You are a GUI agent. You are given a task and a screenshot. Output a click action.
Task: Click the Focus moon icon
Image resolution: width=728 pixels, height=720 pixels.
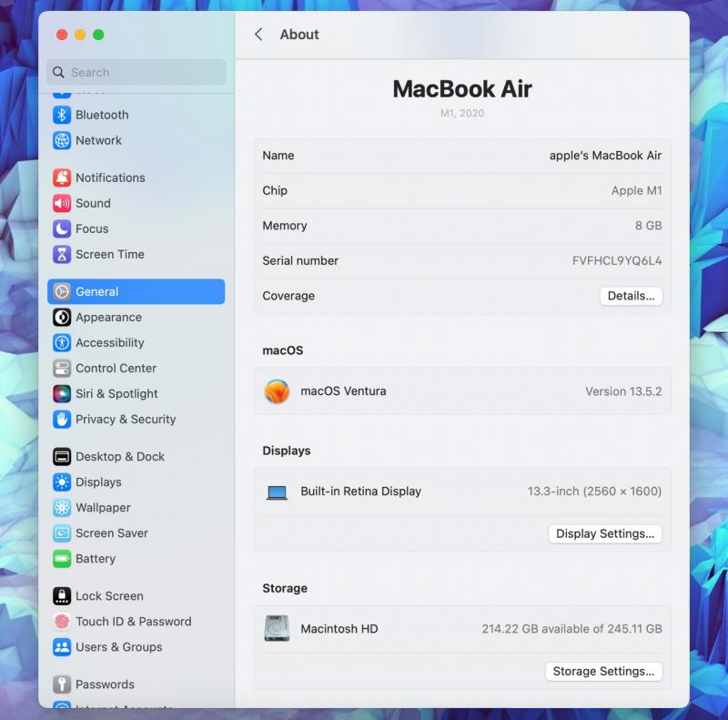pos(62,228)
